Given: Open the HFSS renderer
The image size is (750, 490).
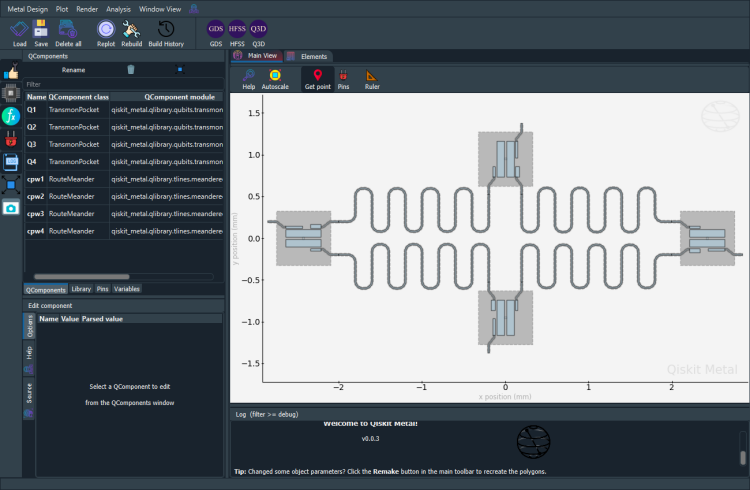Looking at the screenshot, I should coord(237,33).
